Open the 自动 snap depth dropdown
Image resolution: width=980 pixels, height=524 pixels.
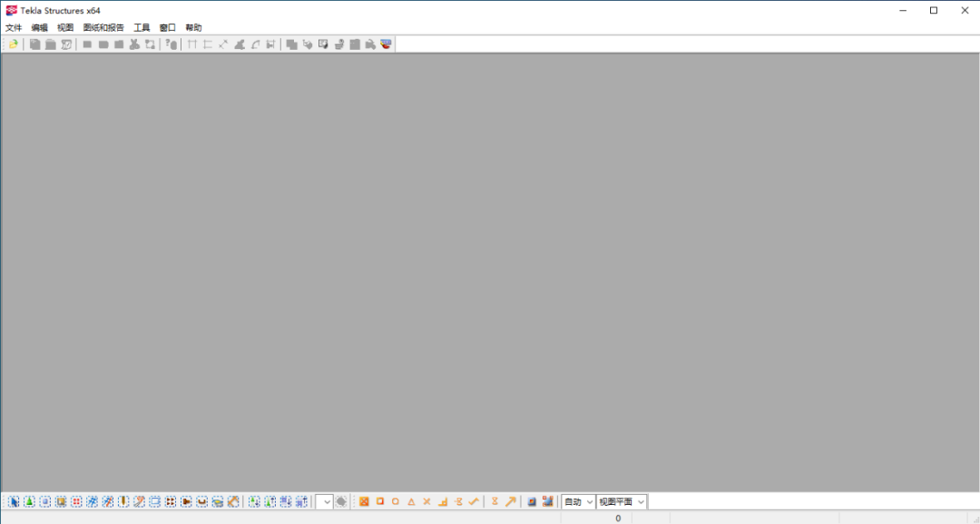click(x=578, y=501)
